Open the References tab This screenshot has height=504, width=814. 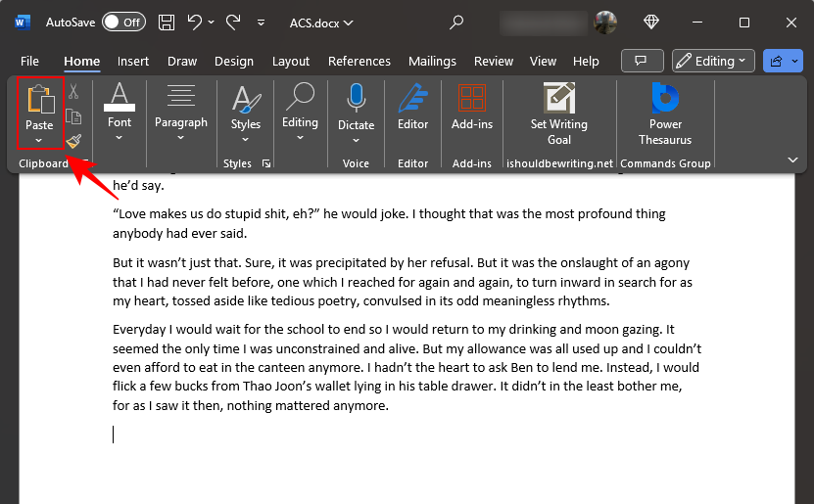359,61
